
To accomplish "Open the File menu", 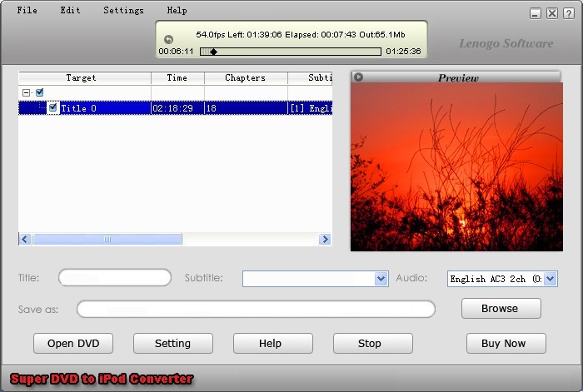I will pyautogui.click(x=27, y=11).
